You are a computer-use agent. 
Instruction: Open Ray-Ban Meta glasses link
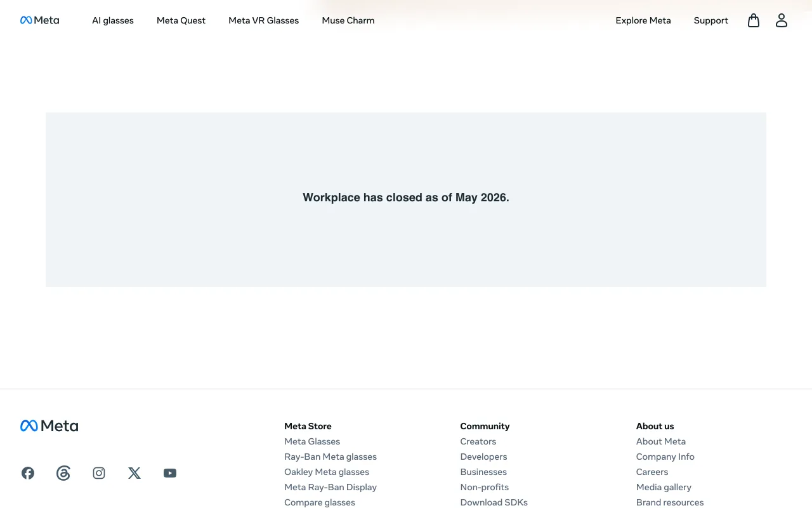click(x=331, y=457)
